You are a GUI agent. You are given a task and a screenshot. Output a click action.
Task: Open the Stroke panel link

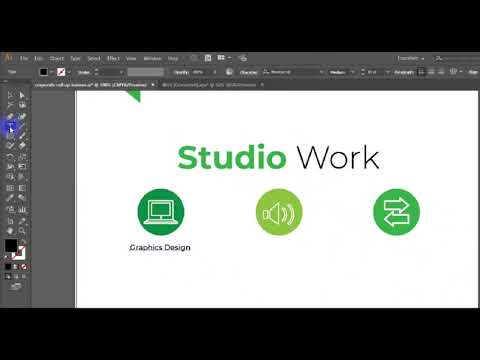pyautogui.click(x=83, y=72)
